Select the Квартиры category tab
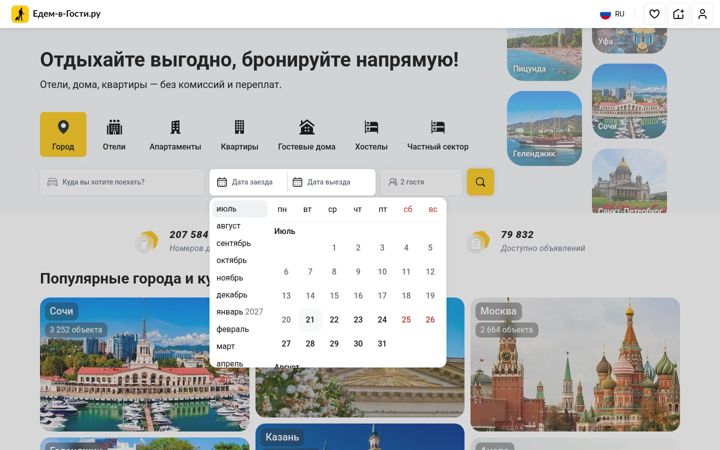720x450 pixels. [x=239, y=135]
